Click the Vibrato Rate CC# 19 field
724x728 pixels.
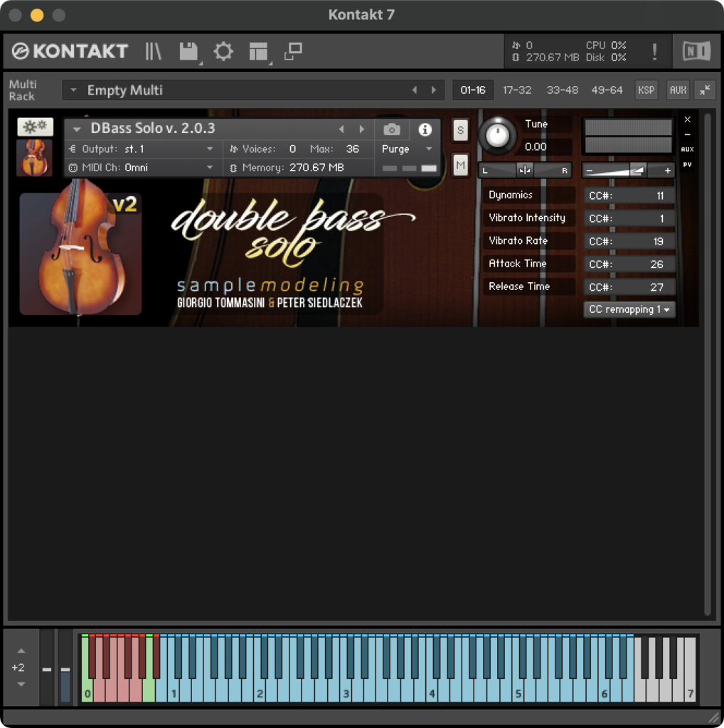point(629,241)
